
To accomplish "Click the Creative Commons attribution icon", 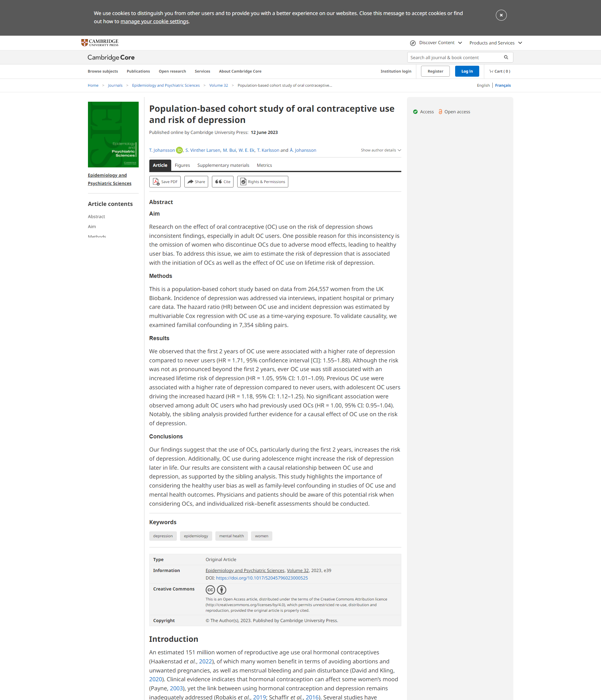I will tap(221, 590).
